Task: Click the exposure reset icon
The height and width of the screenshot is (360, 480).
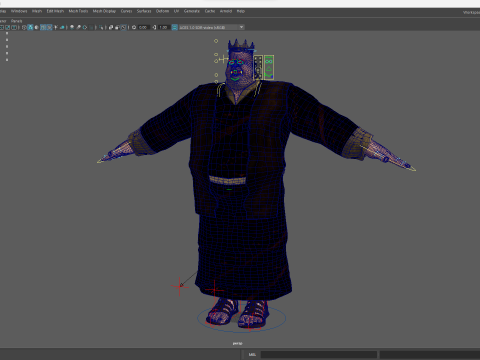Action: (134, 27)
